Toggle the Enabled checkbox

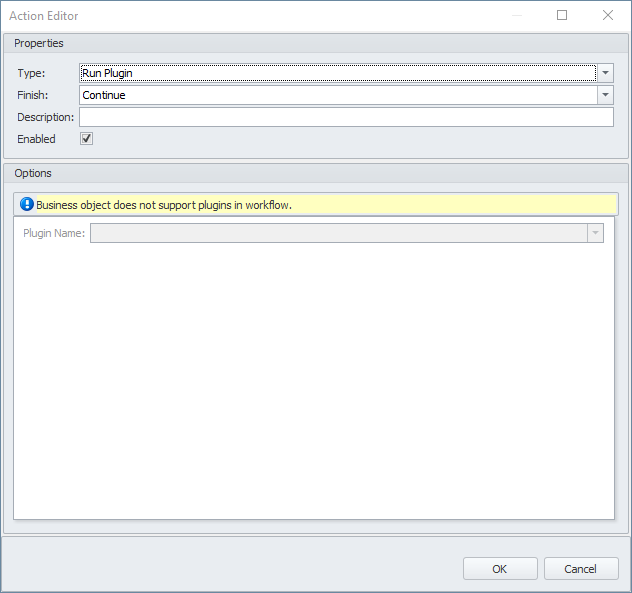[87, 139]
